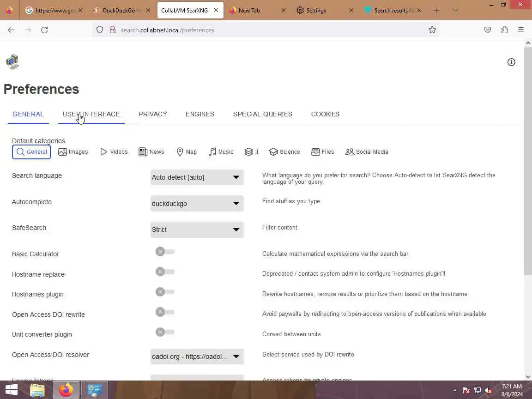Enable the Unit converter plugin toggle

(x=165, y=332)
